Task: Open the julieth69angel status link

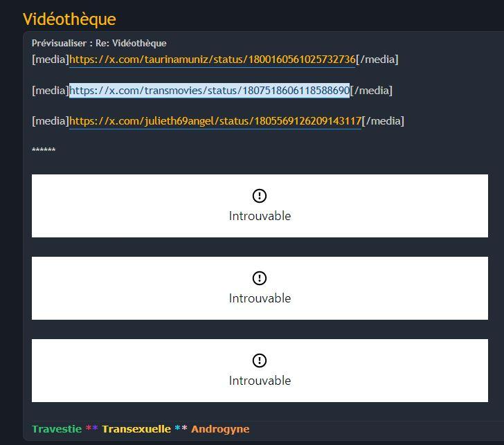Action: click(215, 121)
